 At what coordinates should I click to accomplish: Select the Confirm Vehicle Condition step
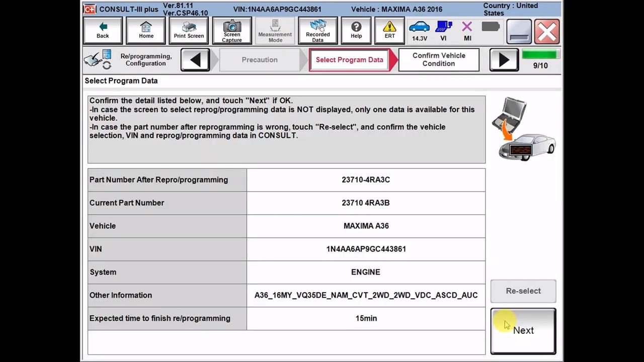439,60
